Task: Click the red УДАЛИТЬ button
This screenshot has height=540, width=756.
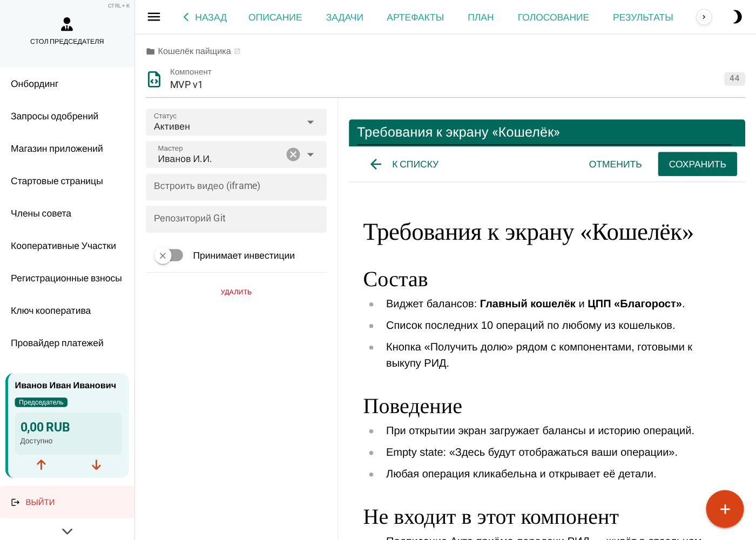Action: point(236,292)
